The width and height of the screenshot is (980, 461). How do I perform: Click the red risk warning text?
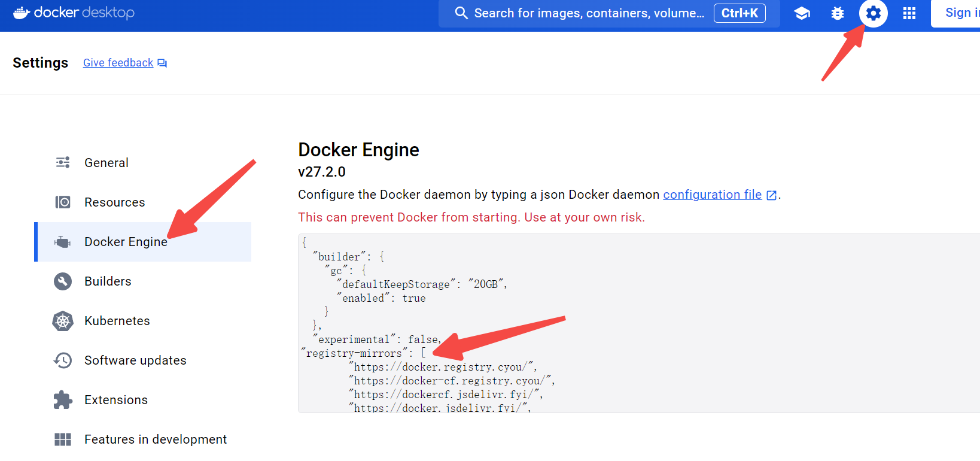[x=471, y=217]
